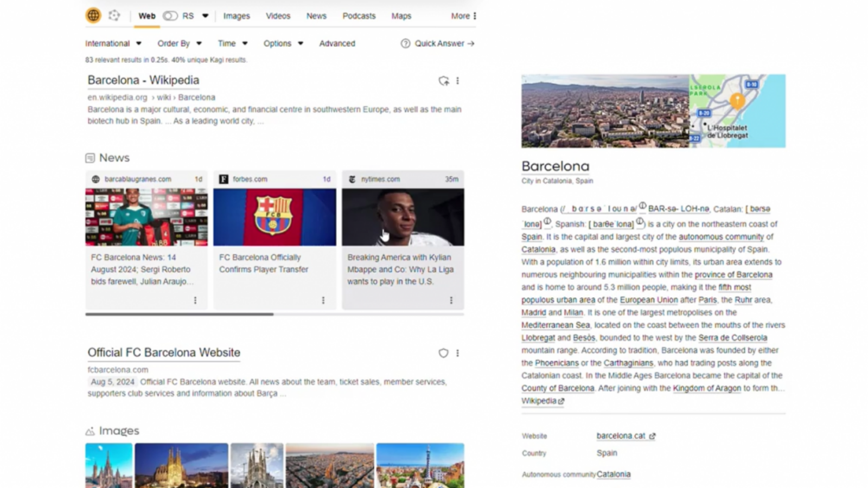
Task: Click the nytimes.com favicon
Action: click(x=352, y=179)
